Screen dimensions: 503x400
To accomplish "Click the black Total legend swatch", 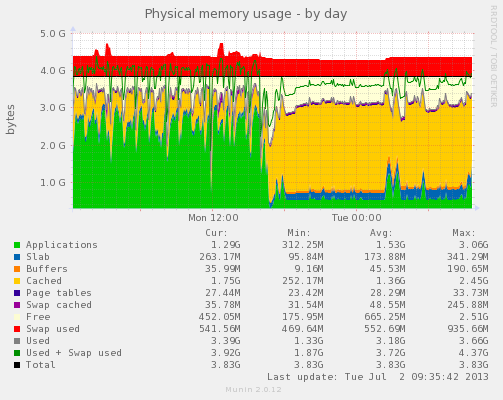I will pyautogui.click(x=17, y=365).
